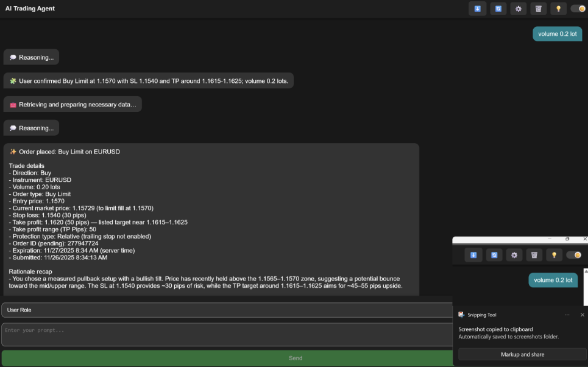
Task: Click the lightbulb icon in the header
Action: (558, 9)
